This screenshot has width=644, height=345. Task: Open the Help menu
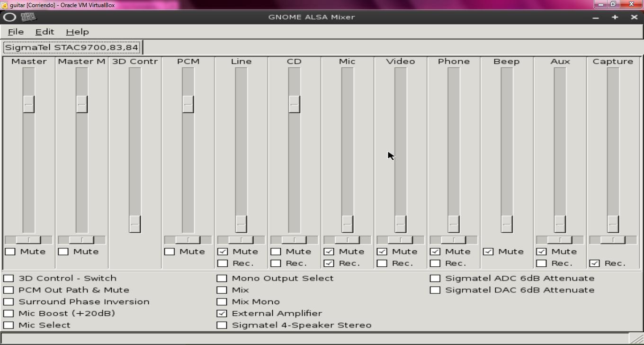click(77, 32)
